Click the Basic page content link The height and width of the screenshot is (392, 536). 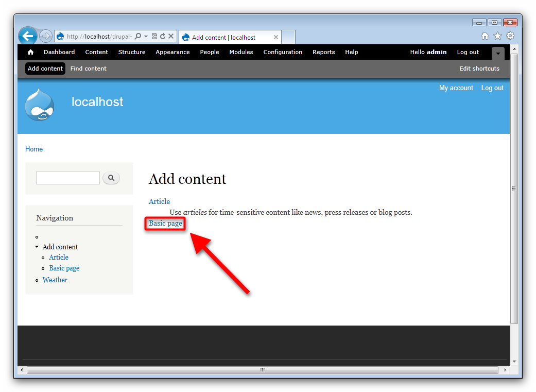(x=165, y=224)
